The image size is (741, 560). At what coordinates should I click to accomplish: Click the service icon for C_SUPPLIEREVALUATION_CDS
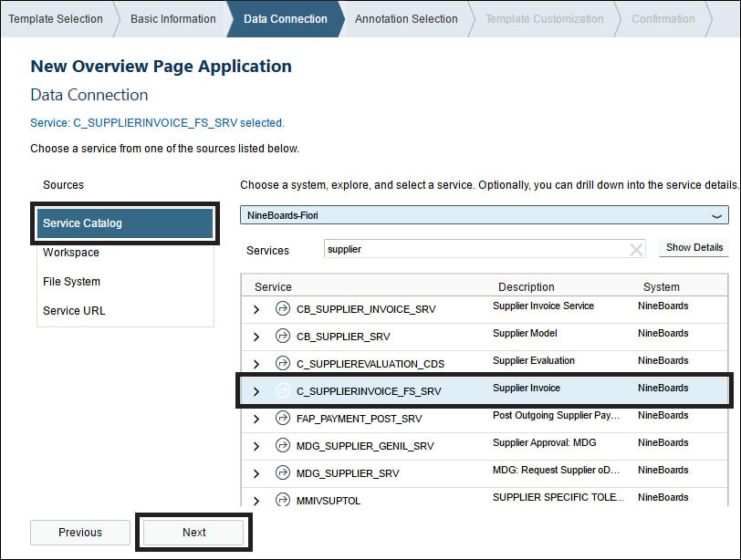[x=282, y=364]
